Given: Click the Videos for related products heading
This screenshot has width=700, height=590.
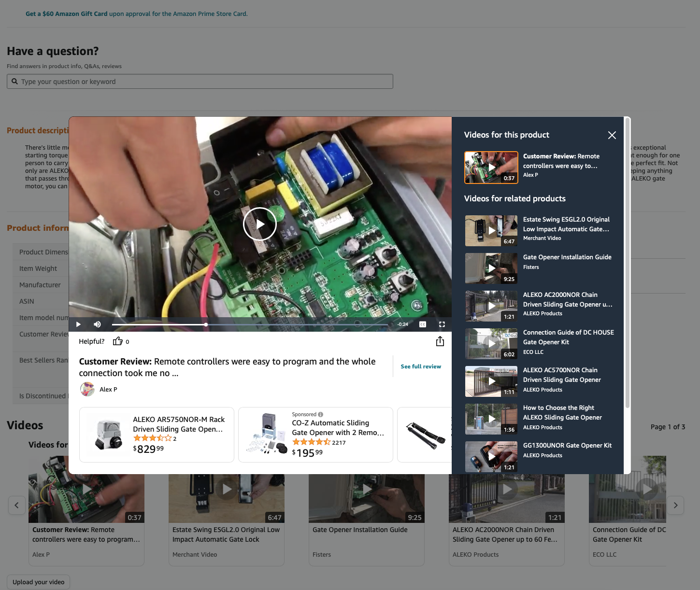Looking at the screenshot, I should coord(515,198).
